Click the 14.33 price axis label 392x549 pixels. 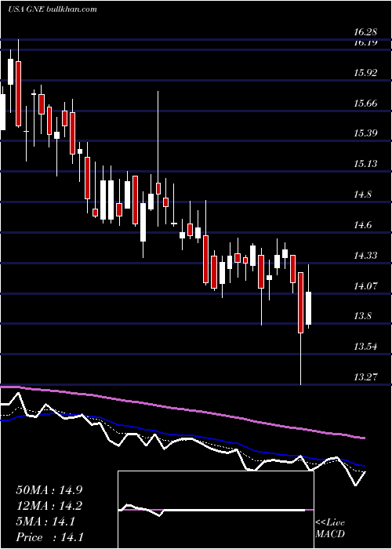pyautogui.click(x=365, y=255)
